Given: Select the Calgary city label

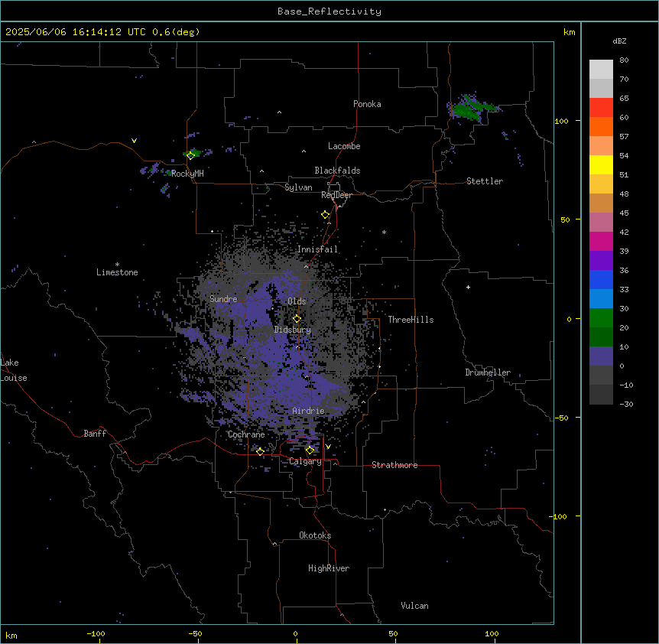Looking at the screenshot, I should pyautogui.click(x=306, y=461).
